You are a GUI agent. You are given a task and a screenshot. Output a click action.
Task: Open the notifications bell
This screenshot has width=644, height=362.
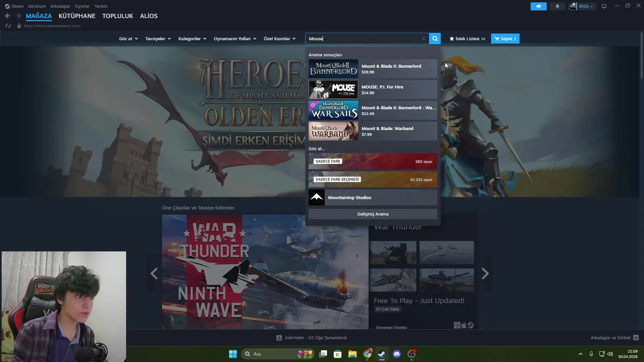pos(557,6)
